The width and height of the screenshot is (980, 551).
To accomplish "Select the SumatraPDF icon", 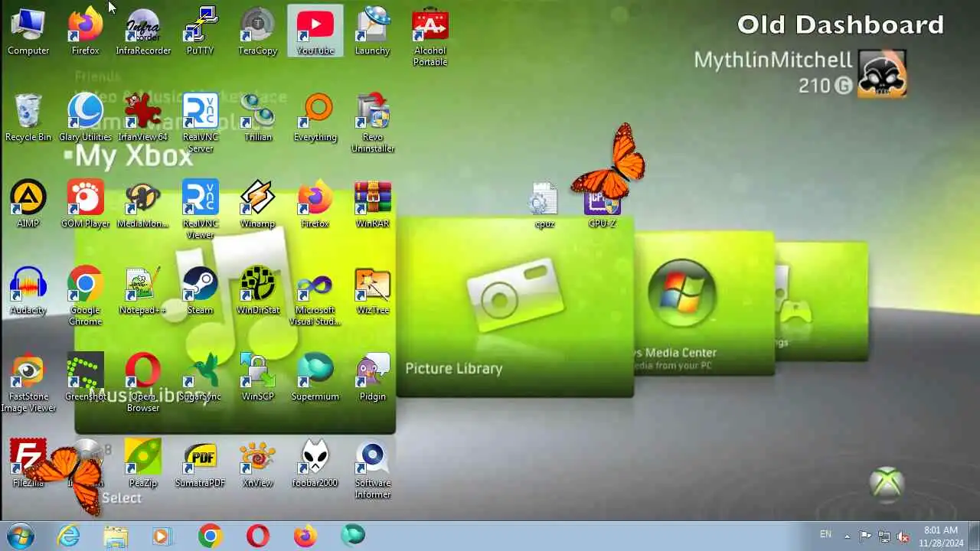I will (x=201, y=465).
